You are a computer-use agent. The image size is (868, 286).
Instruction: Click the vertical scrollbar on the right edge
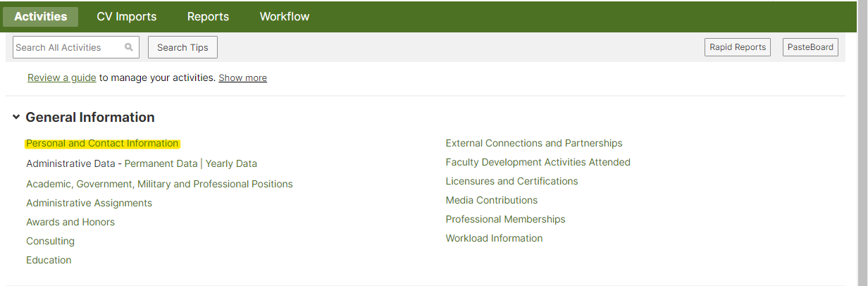pos(862,143)
